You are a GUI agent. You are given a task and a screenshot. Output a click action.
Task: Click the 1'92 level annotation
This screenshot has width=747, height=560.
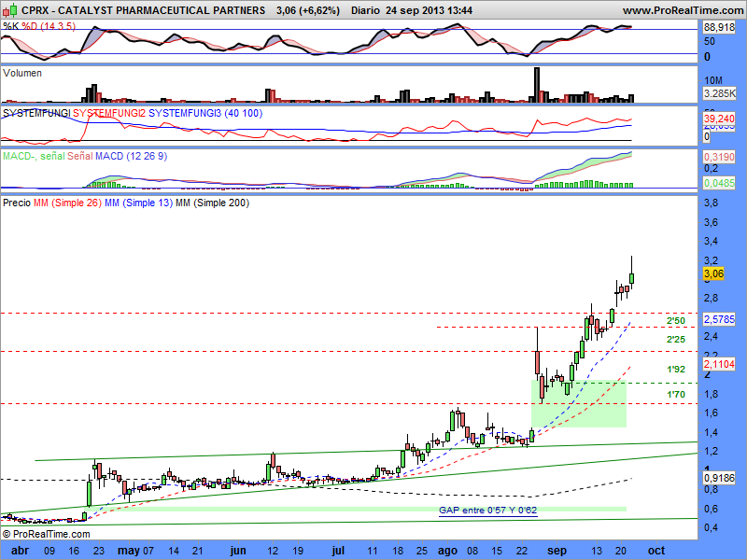tap(675, 369)
